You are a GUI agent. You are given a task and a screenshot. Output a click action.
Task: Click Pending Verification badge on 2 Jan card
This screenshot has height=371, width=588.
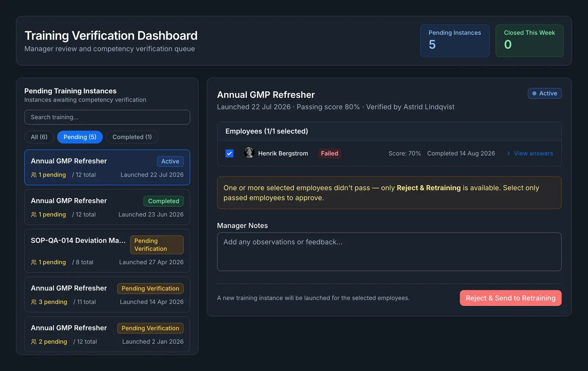(x=150, y=328)
